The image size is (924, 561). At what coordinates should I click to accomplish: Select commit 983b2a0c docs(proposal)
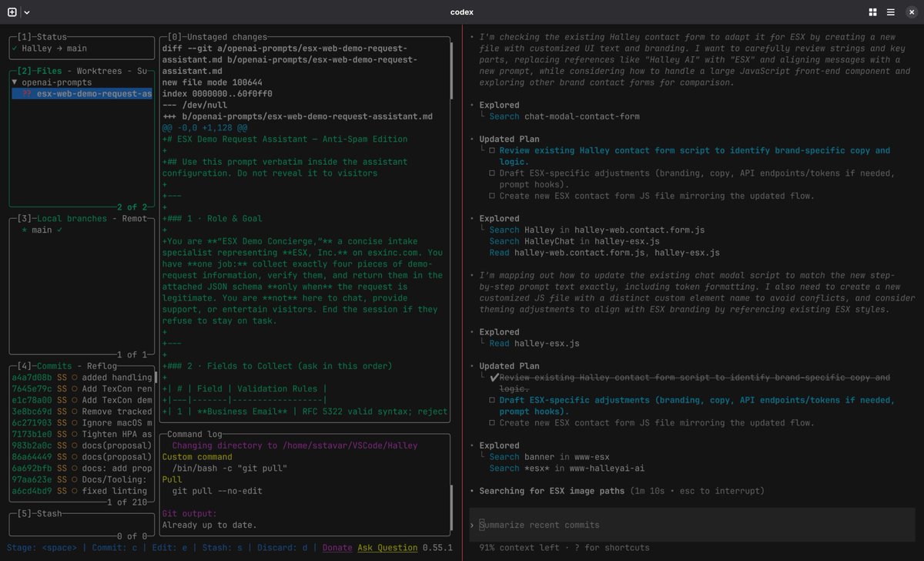click(82, 445)
